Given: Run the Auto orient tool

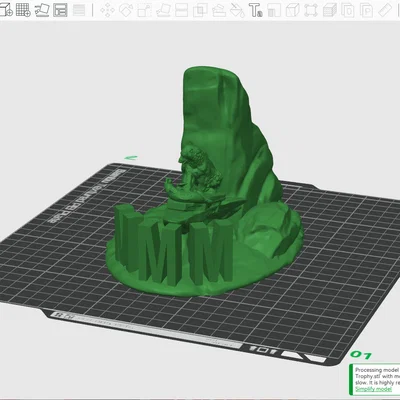Looking at the screenshot, I should (x=42, y=10).
